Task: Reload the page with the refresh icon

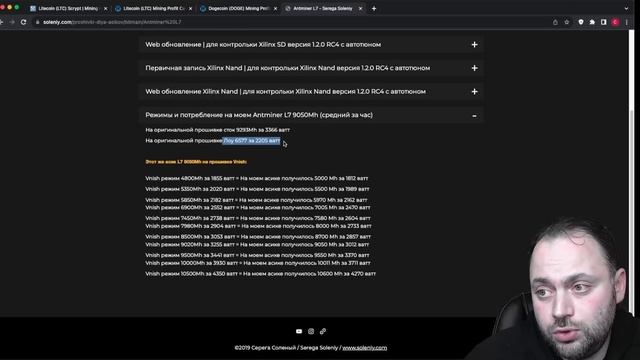Action: (x=23, y=22)
